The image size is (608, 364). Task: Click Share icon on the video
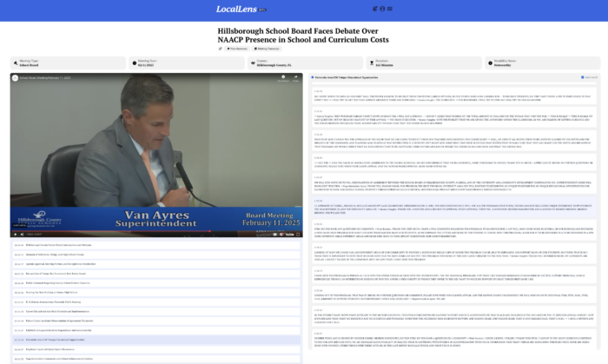tap(295, 78)
